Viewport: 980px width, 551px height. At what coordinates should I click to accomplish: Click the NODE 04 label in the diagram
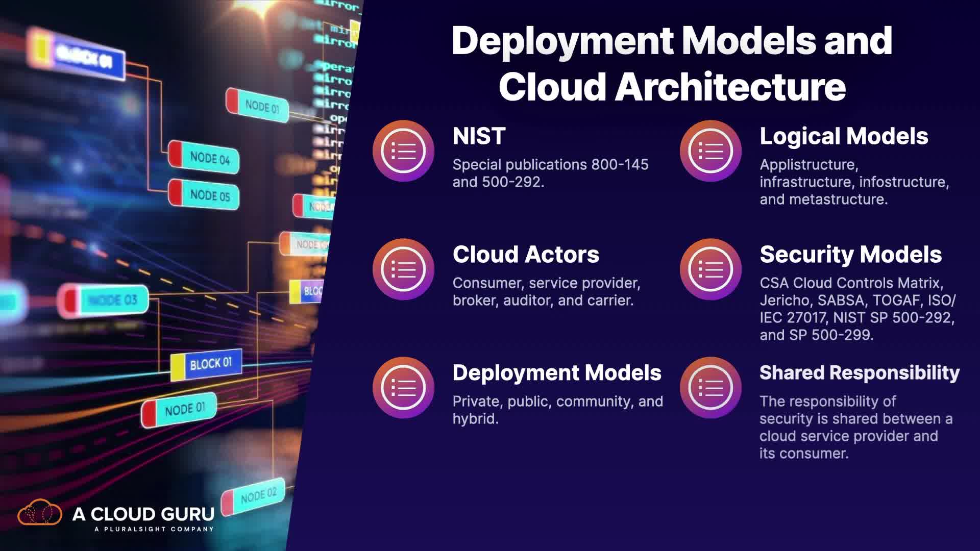click(x=209, y=158)
